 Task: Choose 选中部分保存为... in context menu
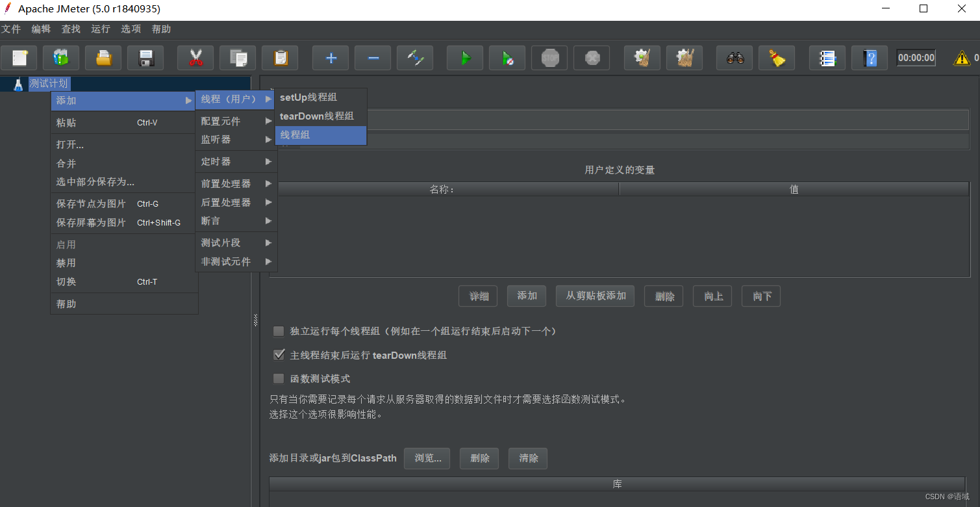tap(124, 182)
